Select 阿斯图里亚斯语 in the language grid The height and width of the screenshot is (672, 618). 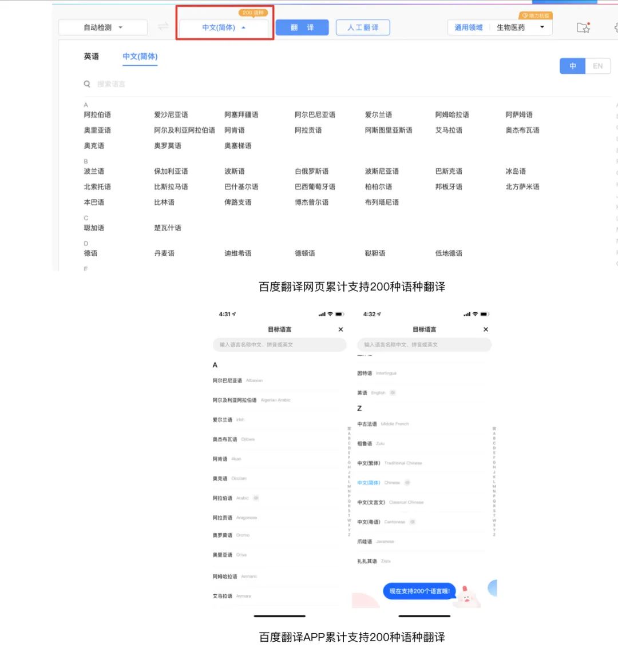(x=389, y=130)
